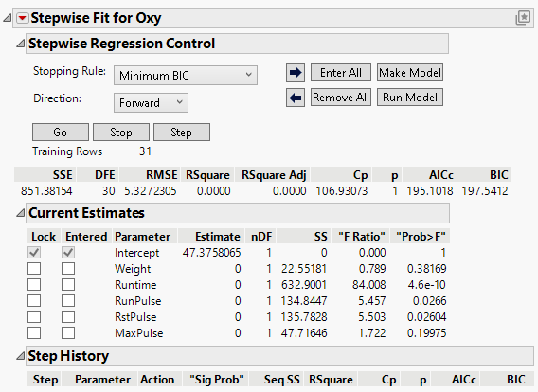Viewport: 538px width, 392px height.
Task: Click the Weight Prob>F value 0.38169
Action: click(x=427, y=269)
